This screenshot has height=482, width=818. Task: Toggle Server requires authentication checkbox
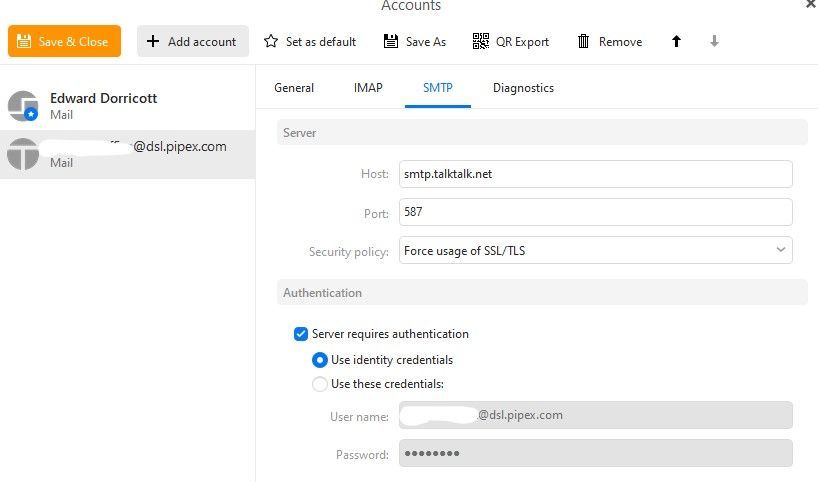pyautogui.click(x=301, y=334)
